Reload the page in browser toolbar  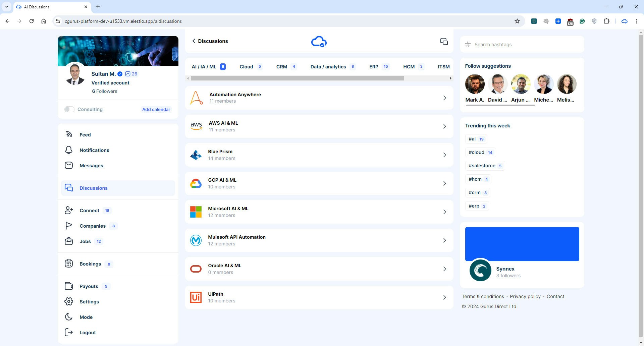(x=32, y=21)
